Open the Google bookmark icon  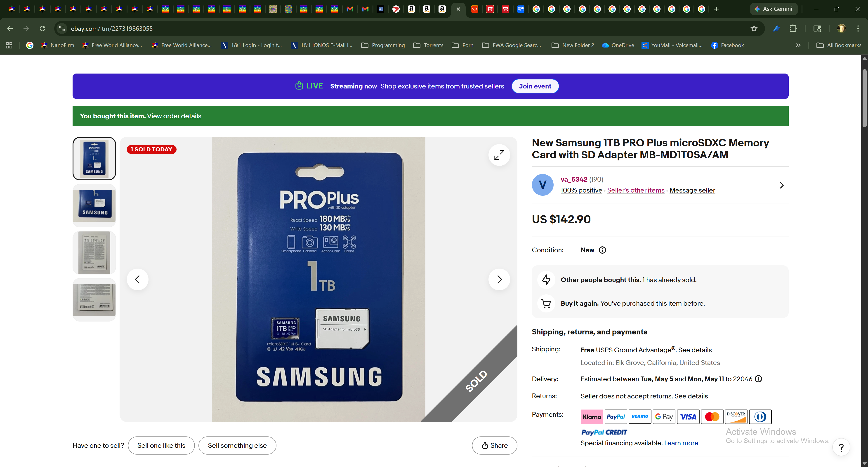pos(30,45)
